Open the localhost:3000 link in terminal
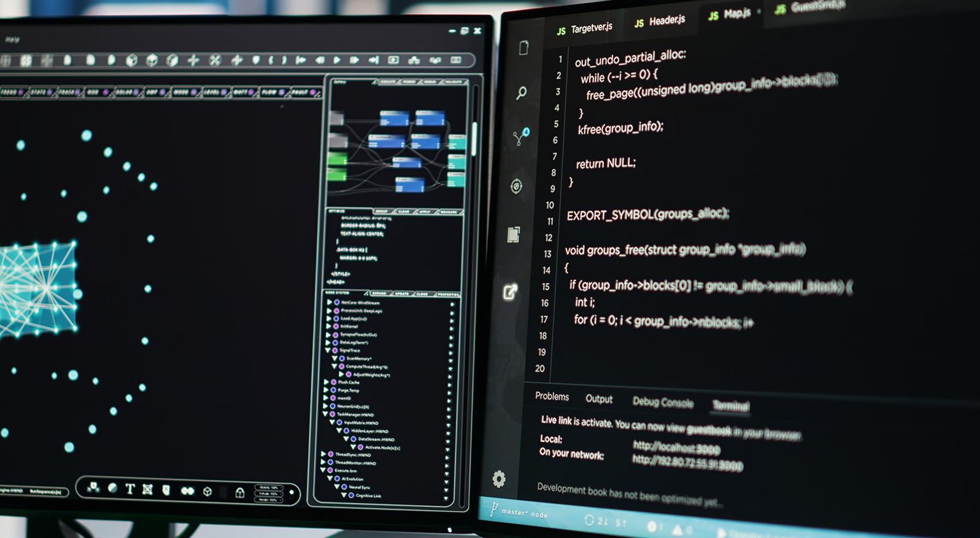Screen dimensions: 980x538 (676, 448)
